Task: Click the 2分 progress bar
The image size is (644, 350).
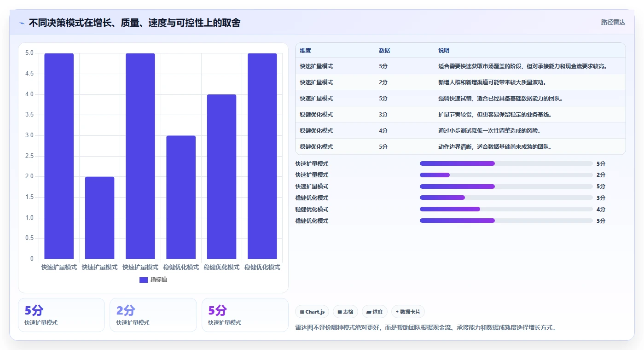Action: coord(506,175)
